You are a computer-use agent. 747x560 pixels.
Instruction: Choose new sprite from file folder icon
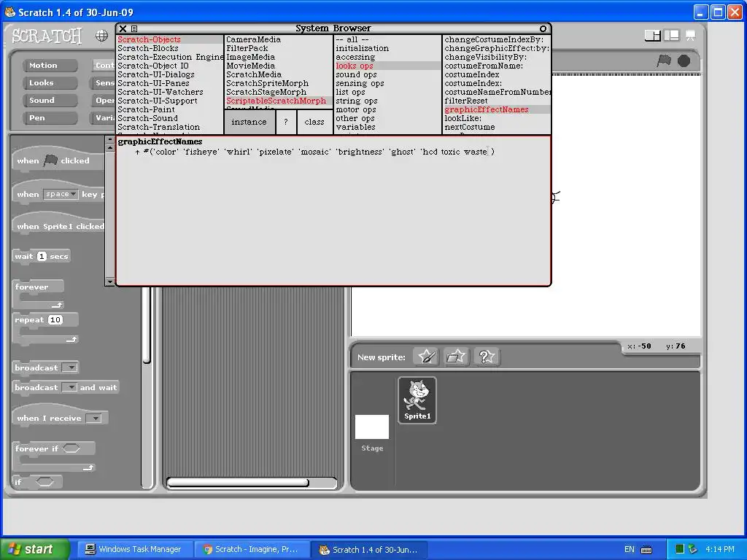(x=456, y=357)
